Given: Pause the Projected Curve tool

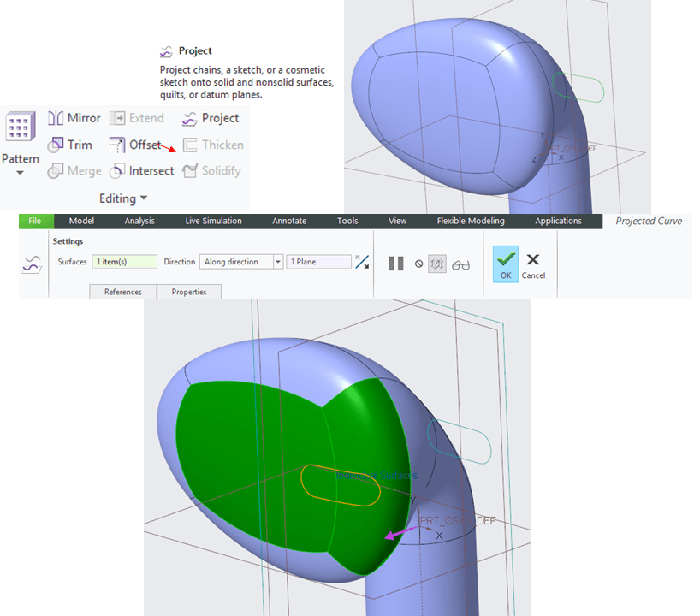Looking at the screenshot, I should 395,264.
